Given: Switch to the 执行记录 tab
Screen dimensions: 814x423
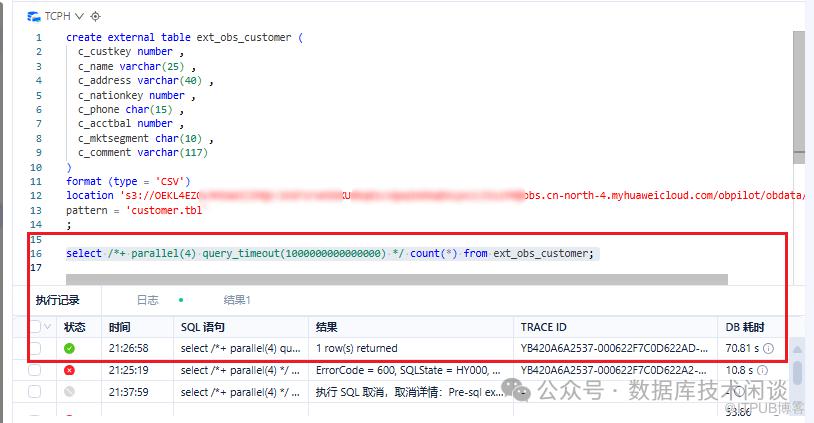Looking at the screenshot, I should click(57, 300).
